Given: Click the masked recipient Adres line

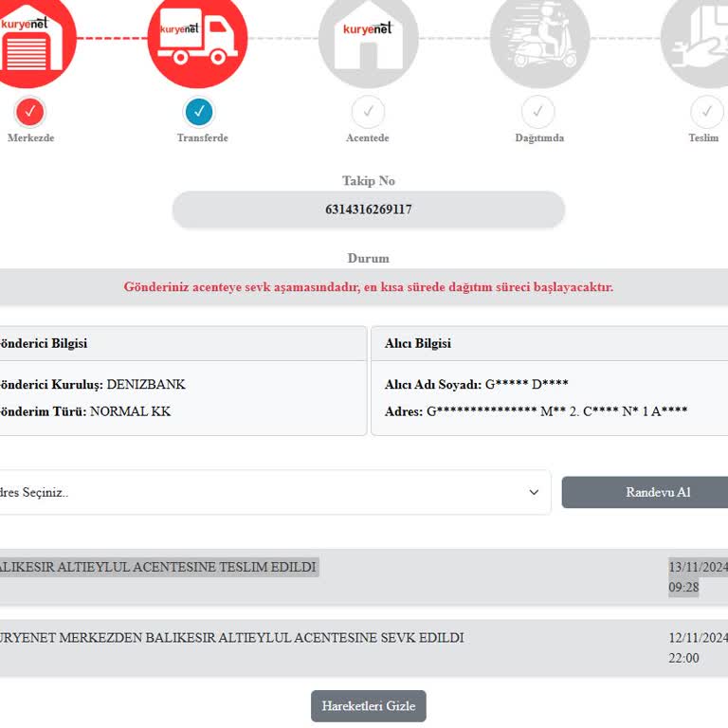Looking at the screenshot, I should coord(536,411).
